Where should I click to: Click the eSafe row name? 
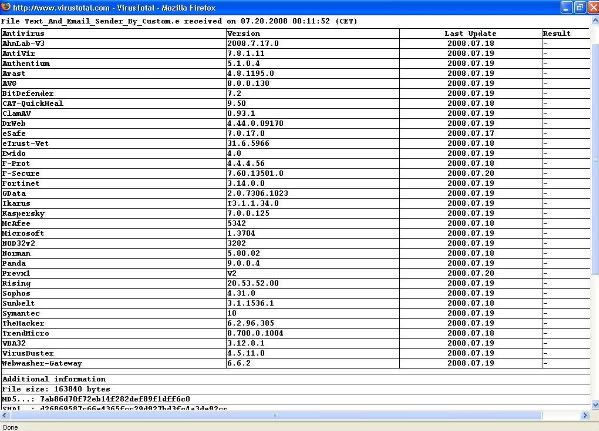(x=14, y=133)
